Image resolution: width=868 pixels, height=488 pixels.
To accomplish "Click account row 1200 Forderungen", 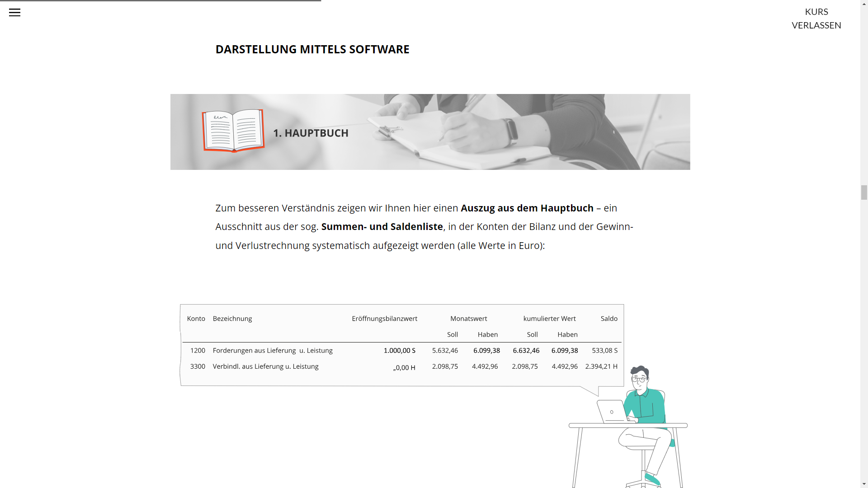I will (x=272, y=351).
